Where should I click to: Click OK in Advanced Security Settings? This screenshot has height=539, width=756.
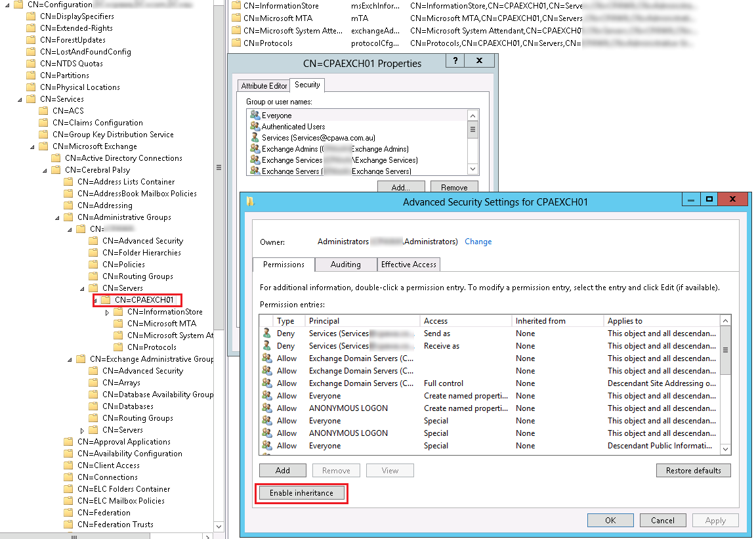click(610, 520)
